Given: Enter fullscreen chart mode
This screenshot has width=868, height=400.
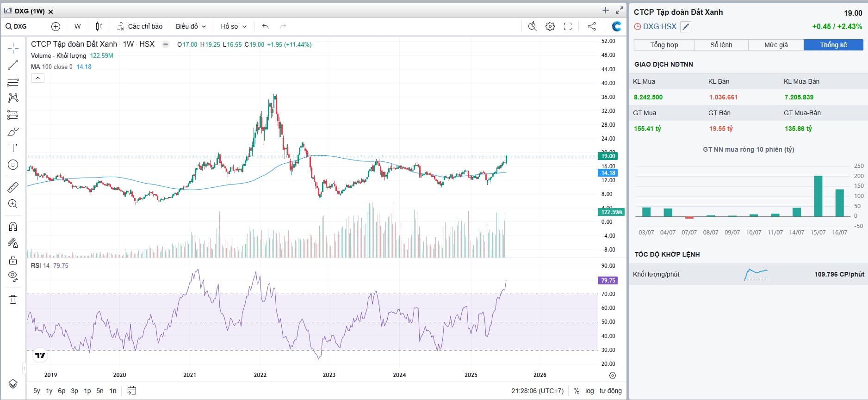Looking at the screenshot, I should click(x=568, y=26).
